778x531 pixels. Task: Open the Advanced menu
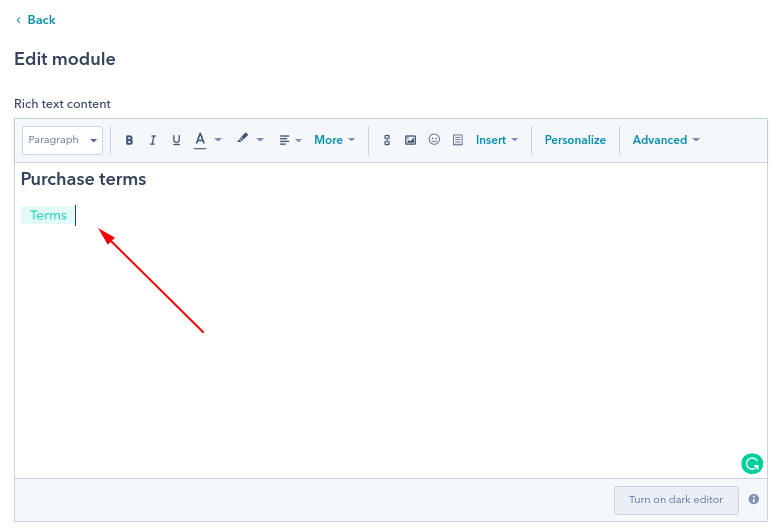click(x=665, y=140)
